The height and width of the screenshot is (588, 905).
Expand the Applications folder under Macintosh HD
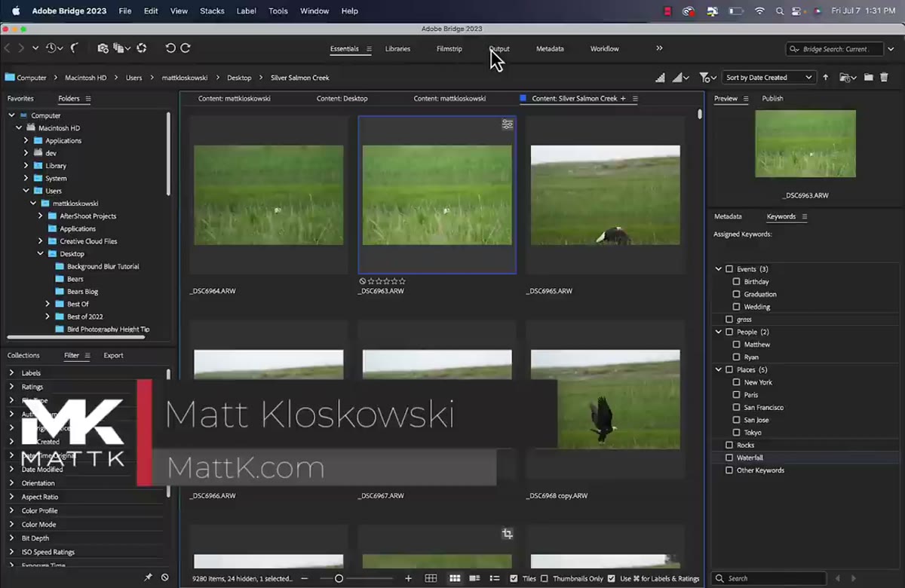26,140
